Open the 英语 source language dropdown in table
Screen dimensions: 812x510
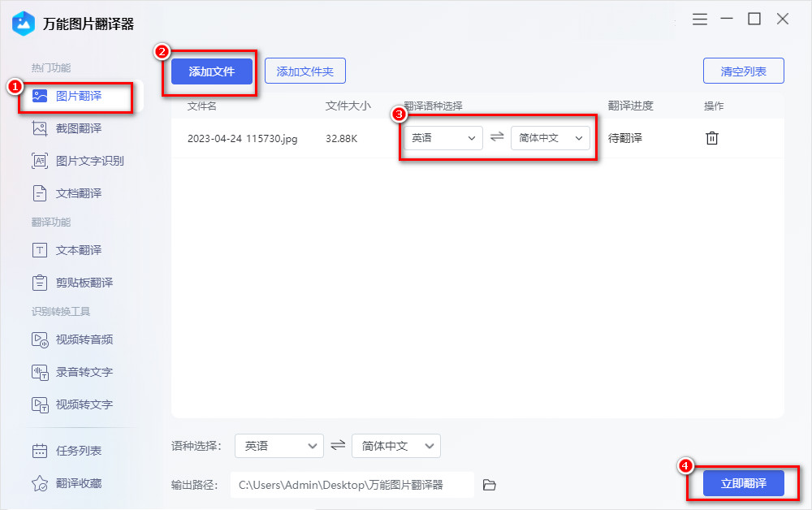coord(443,138)
